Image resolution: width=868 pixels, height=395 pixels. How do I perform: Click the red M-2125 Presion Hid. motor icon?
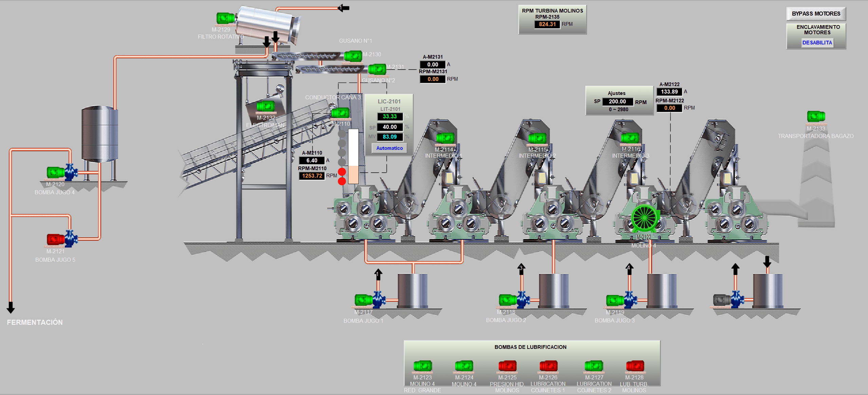click(x=507, y=366)
